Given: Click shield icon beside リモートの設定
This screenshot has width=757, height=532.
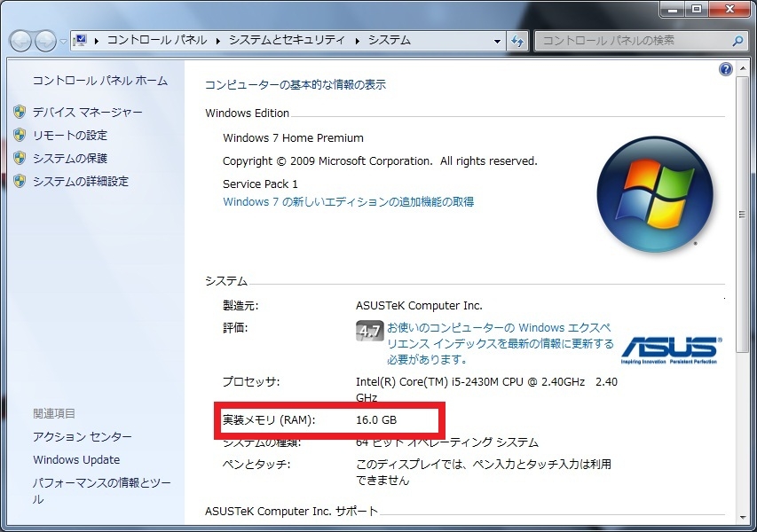Looking at the screenshot, I should coord(20,135).
